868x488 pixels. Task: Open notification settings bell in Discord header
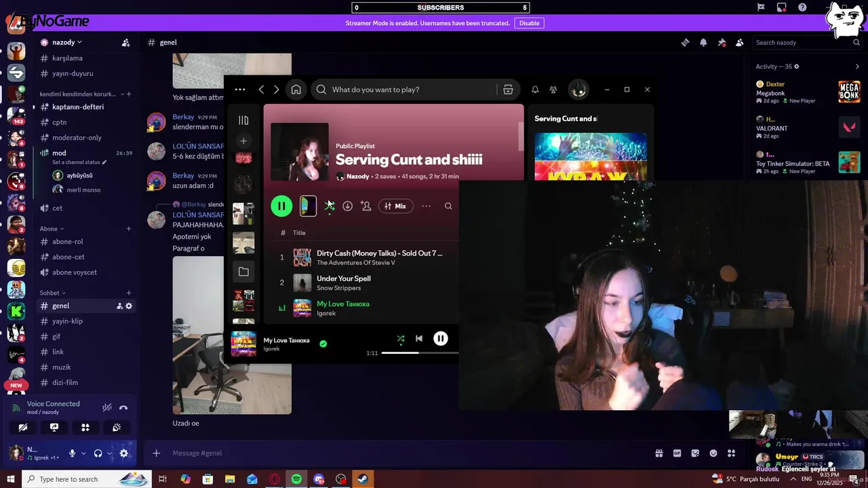click(x=703, y=43)
